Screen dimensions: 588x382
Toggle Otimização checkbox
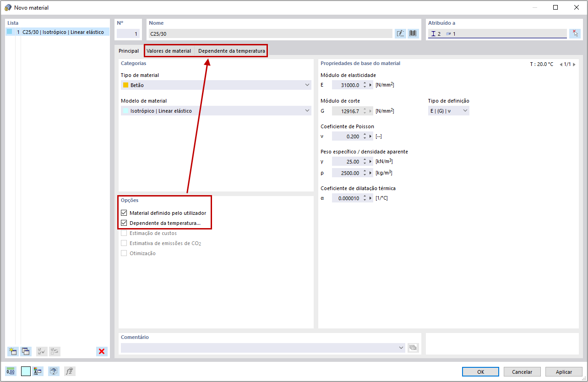pyautogui.click(x=124, y=253)
